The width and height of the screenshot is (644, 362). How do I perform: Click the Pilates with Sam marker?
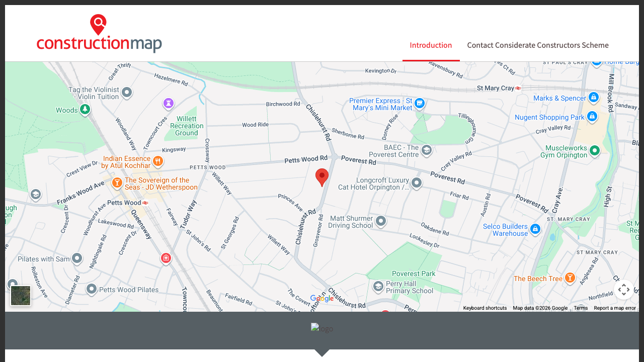pyautogui.click(x=76, y=258)
